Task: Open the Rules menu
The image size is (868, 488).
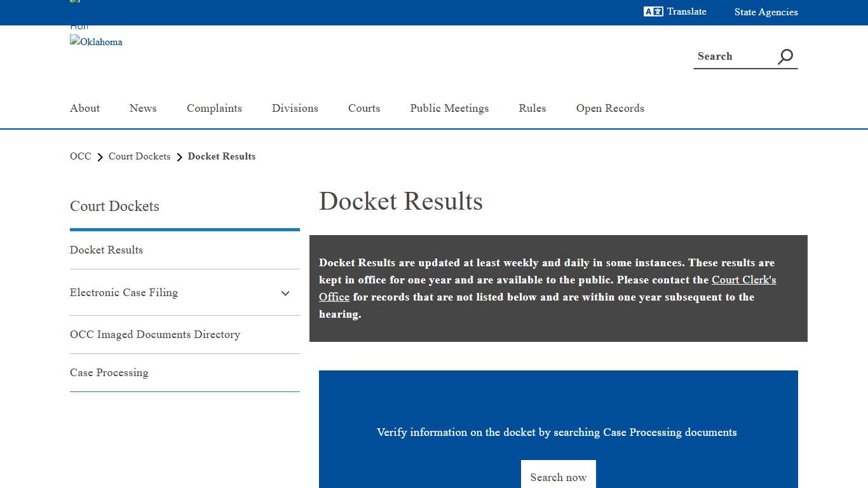Action: pos(532,108)
